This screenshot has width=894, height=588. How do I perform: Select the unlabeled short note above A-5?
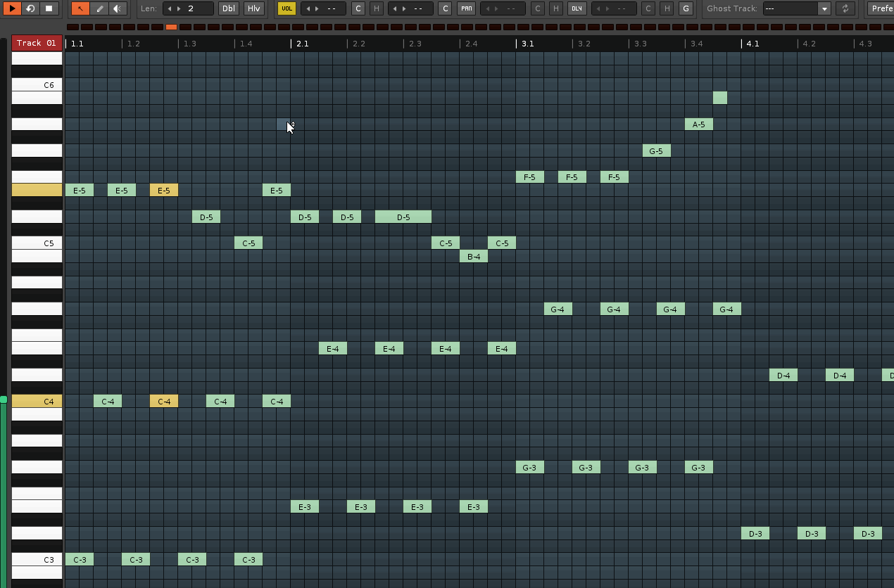click(720, 98)
